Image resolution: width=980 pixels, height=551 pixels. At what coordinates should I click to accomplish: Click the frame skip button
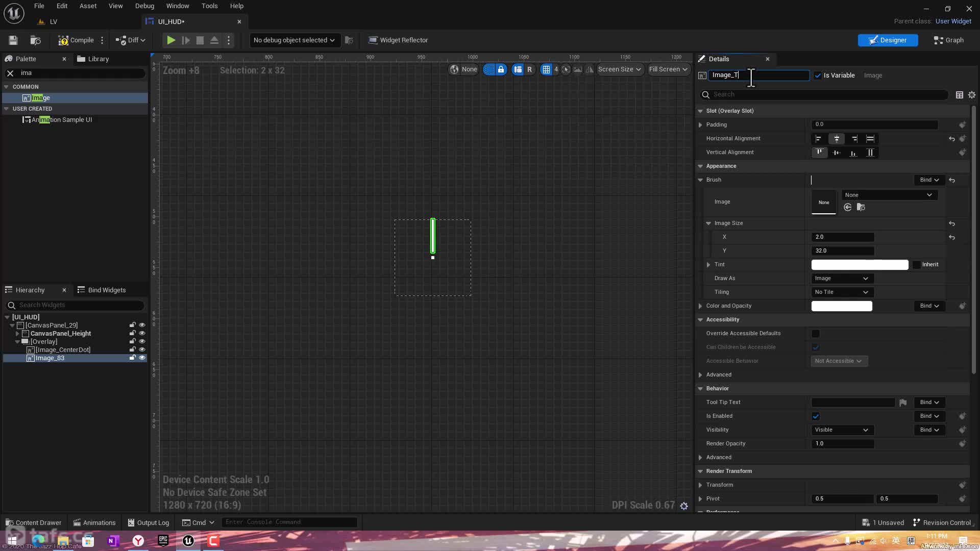[186, 40]
